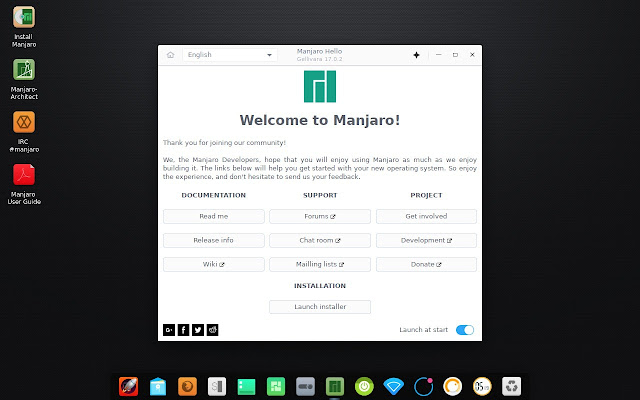Open the IRC #manjaro desktop shortcut
The height and width of the screenshot is (400, 640).
(24, 122)
